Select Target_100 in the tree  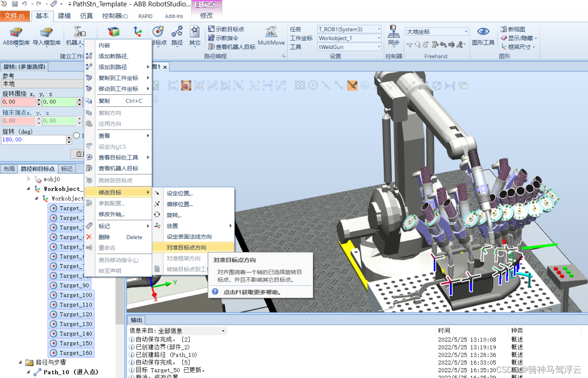(x=71, y=295)
